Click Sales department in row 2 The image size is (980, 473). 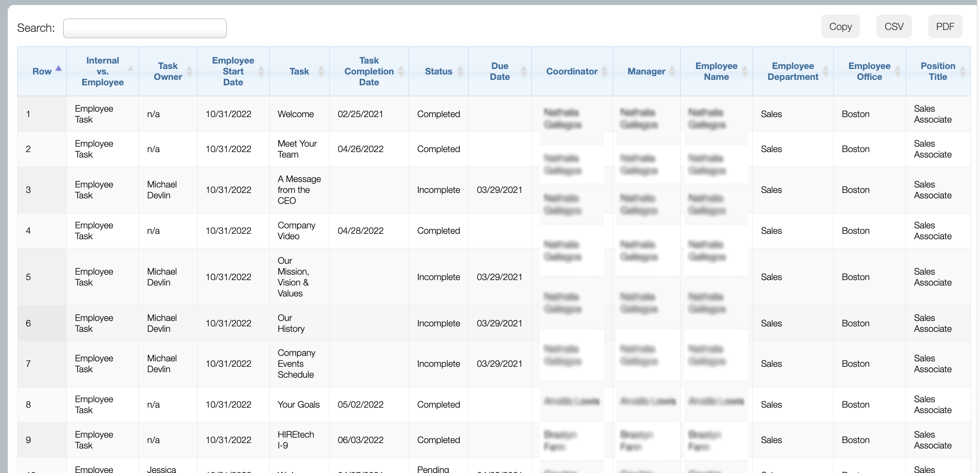[771, 149]
